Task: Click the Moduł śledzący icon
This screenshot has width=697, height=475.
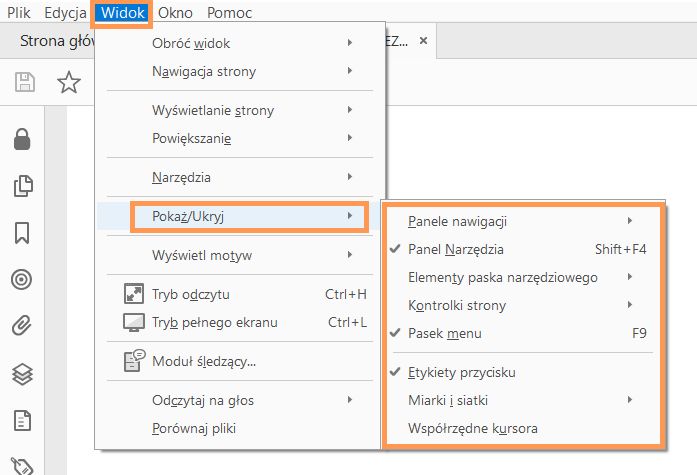Action: tap(134, 360)
